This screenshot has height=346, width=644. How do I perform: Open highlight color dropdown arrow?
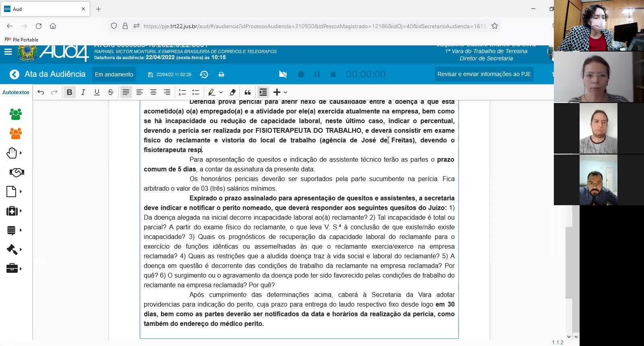point(221,92)
